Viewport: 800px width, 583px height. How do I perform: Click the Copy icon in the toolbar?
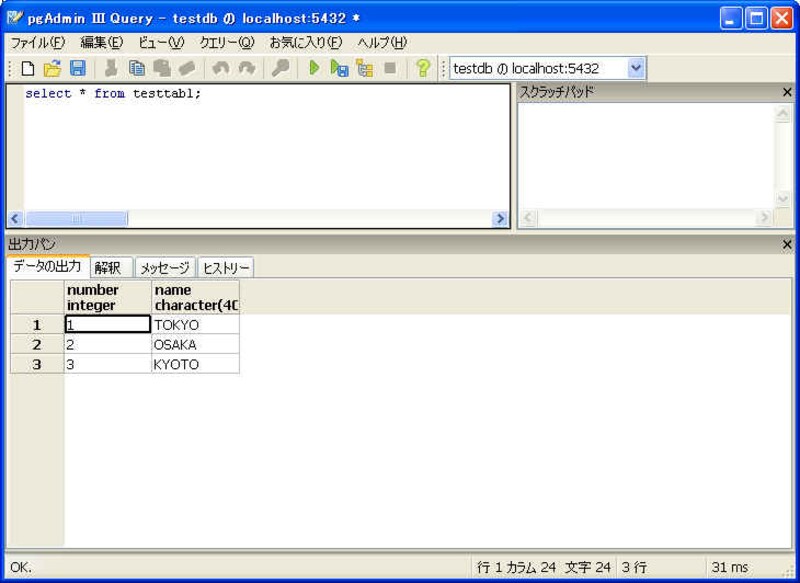pyautogui.click(x=137, y=69)
